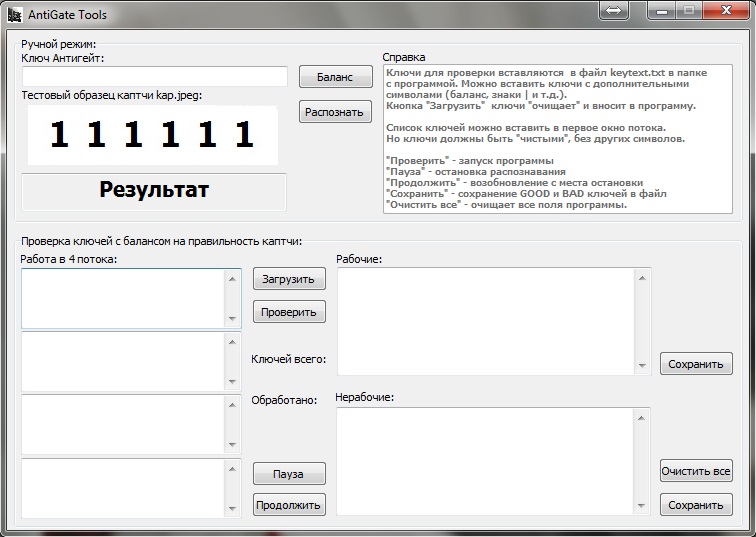
Task: Click the Тестовый образец капчи kap.jpeg: label
Action: pyautogui.click(x=112, y=95)
